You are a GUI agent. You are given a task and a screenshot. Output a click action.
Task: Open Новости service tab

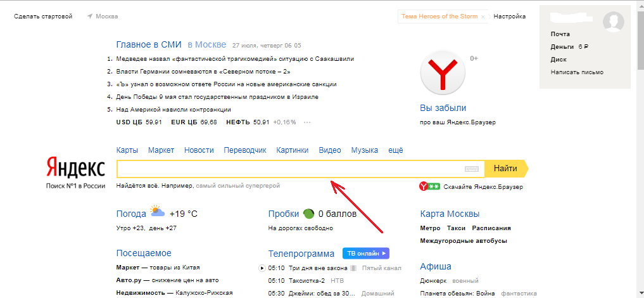(199, 150)
